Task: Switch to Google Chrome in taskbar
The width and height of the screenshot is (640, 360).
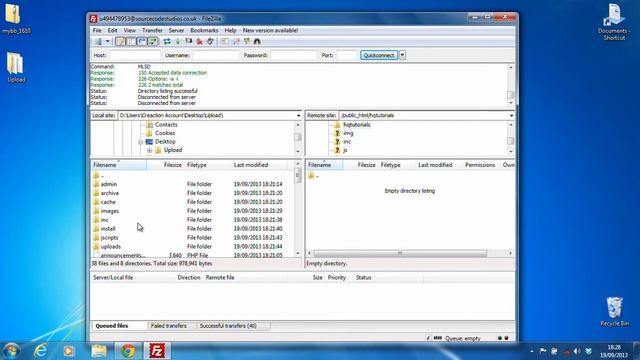Action: click(x=128, y=351)
